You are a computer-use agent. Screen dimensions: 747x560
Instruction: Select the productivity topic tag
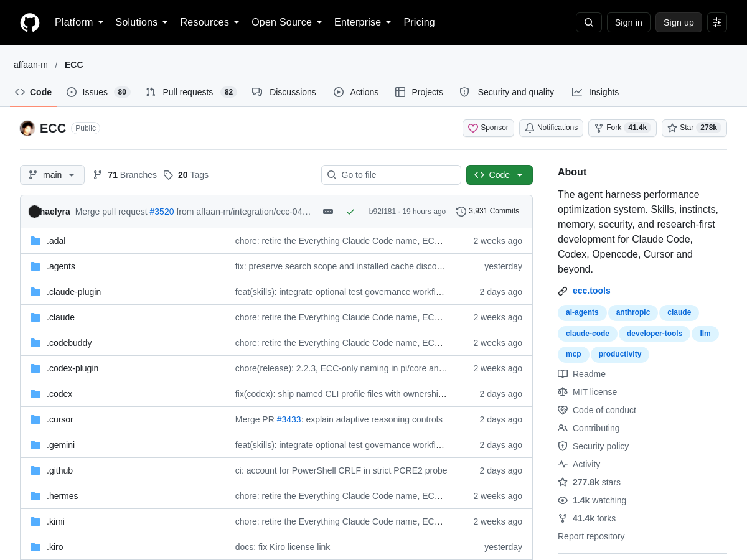[620, 354]
